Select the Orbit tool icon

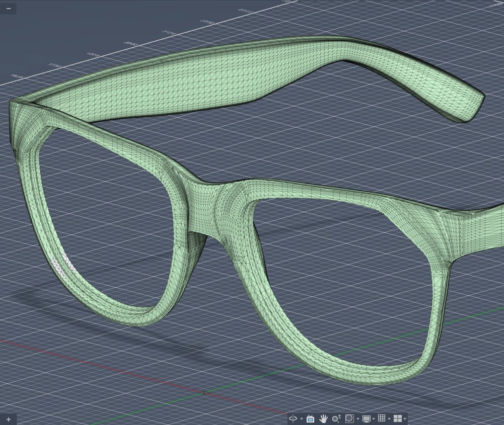click(x=293, y=418)
